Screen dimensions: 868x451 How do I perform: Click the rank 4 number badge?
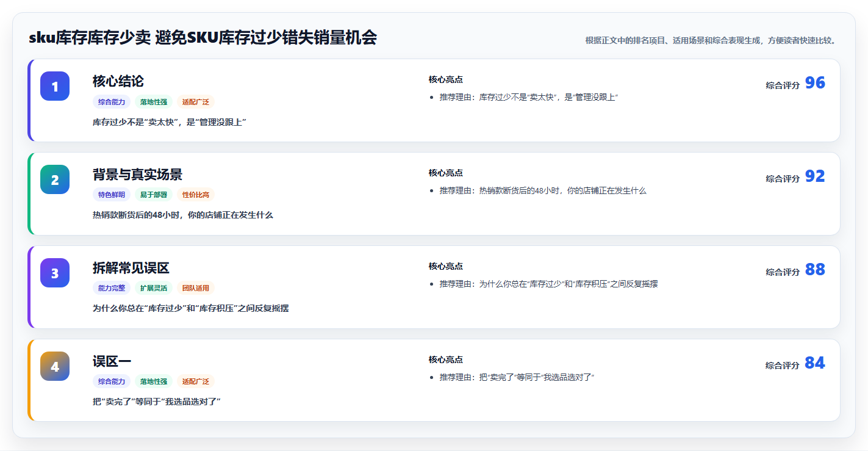coord(55,366)
